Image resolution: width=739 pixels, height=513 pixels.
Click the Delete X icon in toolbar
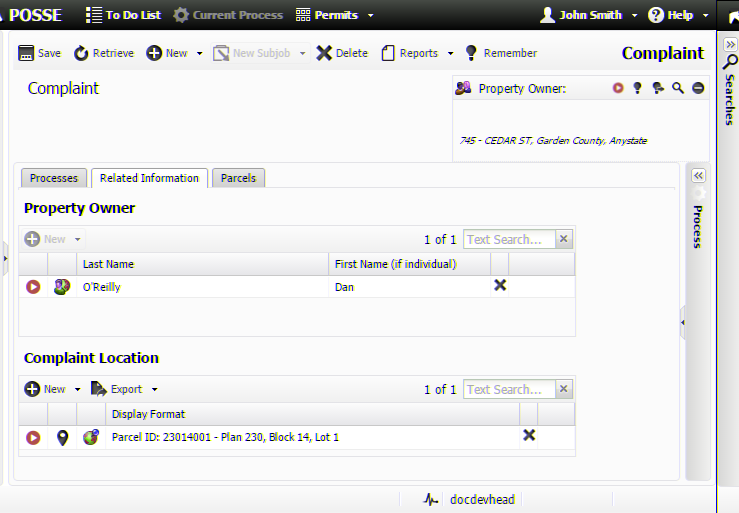(x=324, y=53)
